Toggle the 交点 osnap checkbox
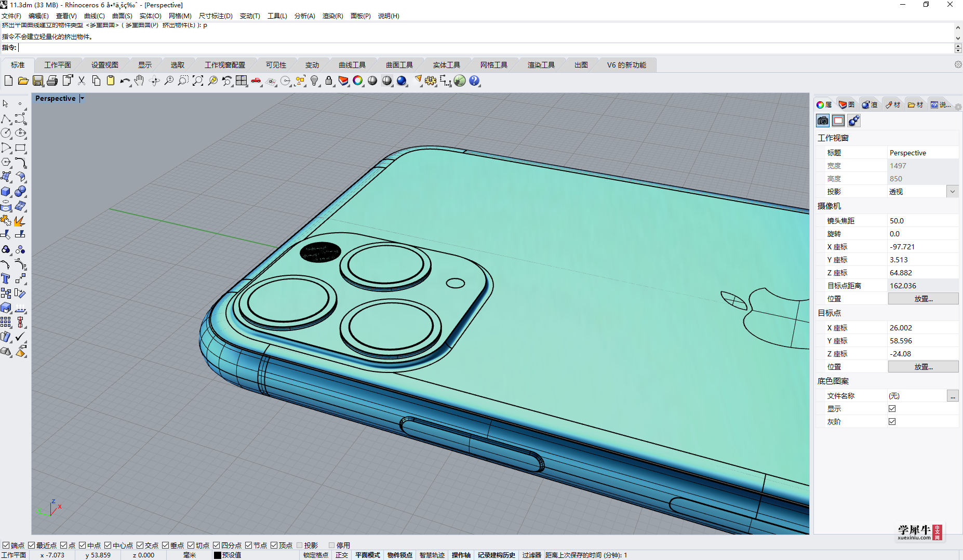The image size is (963, 560). [140, 545]
